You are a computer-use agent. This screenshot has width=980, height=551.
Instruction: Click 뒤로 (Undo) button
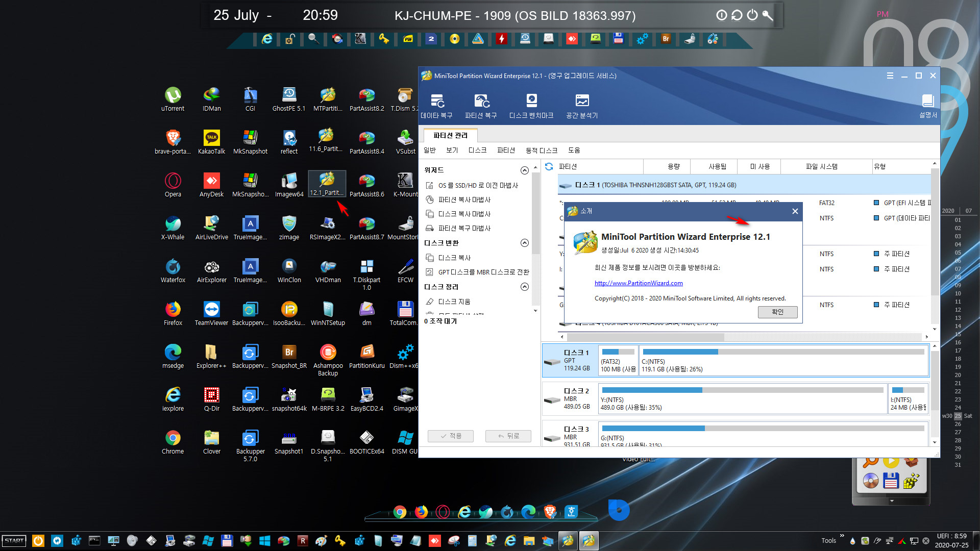(508, 436)
